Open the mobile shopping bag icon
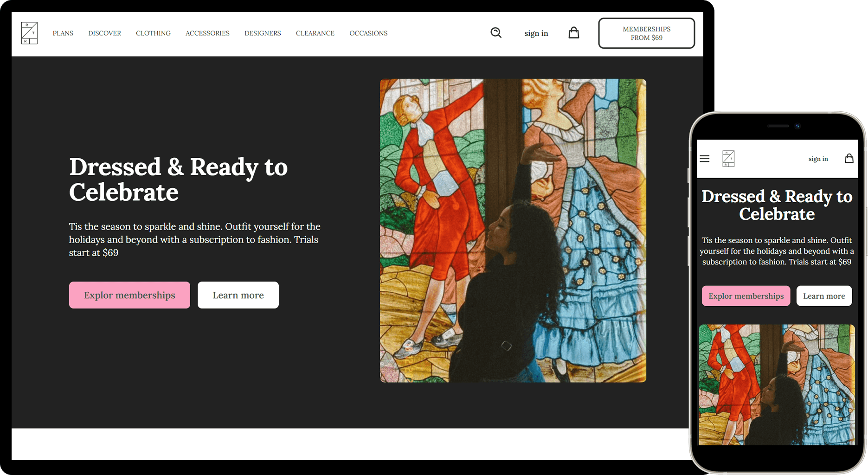The width and height of the screenshot is (868, 475). click(849, 159)
